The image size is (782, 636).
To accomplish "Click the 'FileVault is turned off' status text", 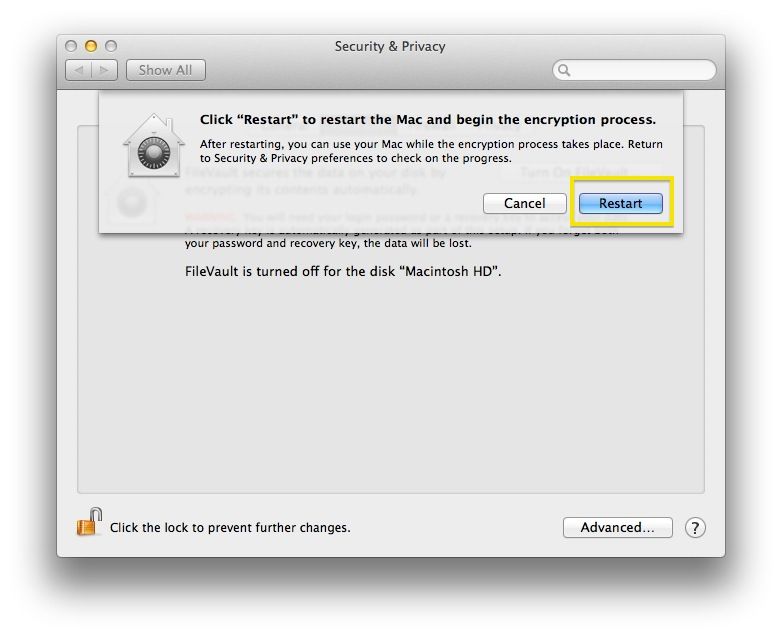I will coord(343,271).
